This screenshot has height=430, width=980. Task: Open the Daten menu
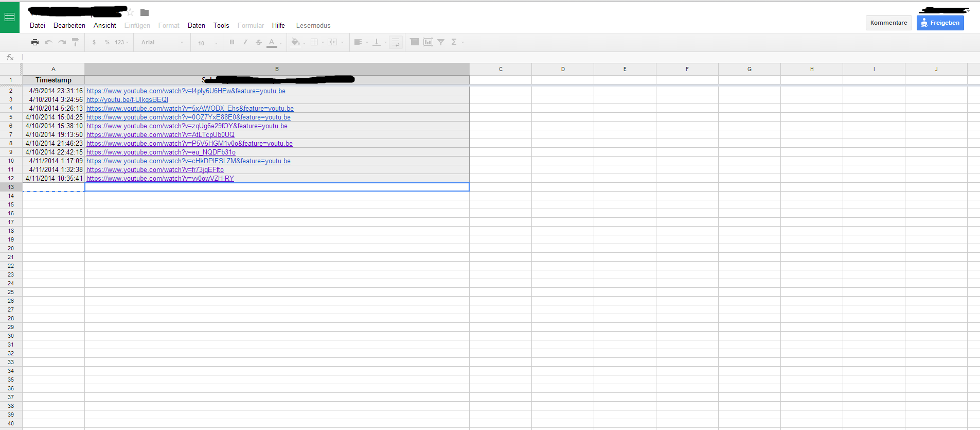tap(197, 25)
